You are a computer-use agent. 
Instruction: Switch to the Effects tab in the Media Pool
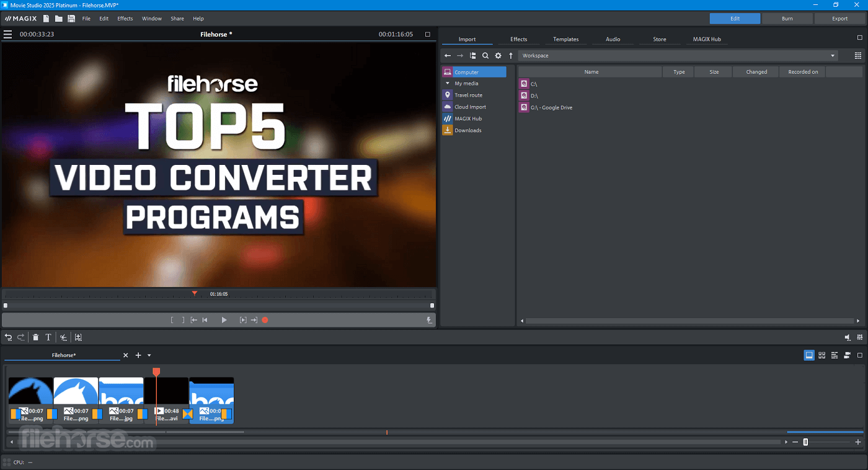519,39
